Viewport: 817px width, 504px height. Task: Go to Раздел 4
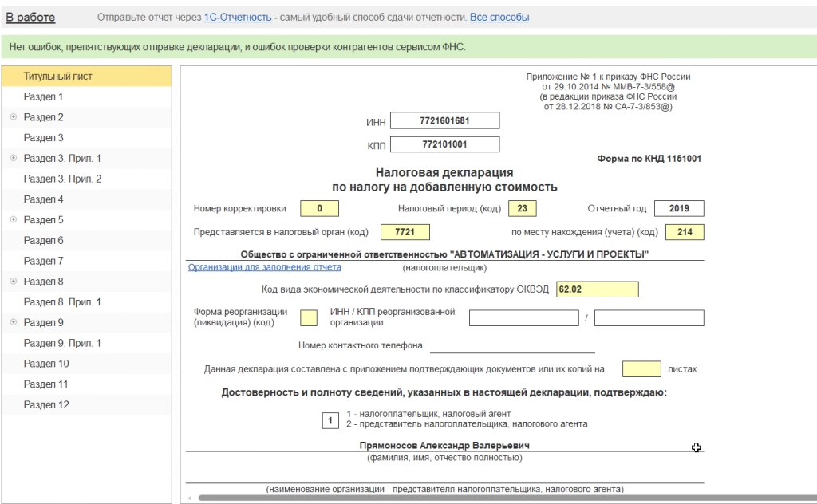(86, 199)
